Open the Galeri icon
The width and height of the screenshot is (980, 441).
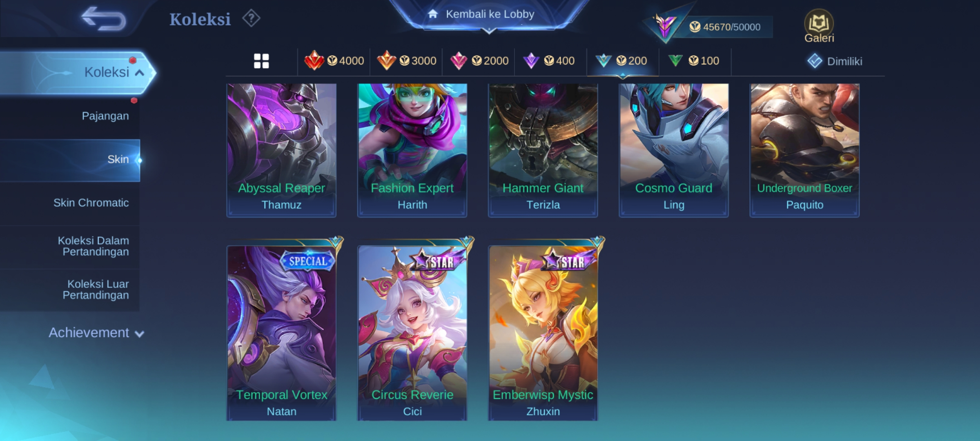coord(819,26)
